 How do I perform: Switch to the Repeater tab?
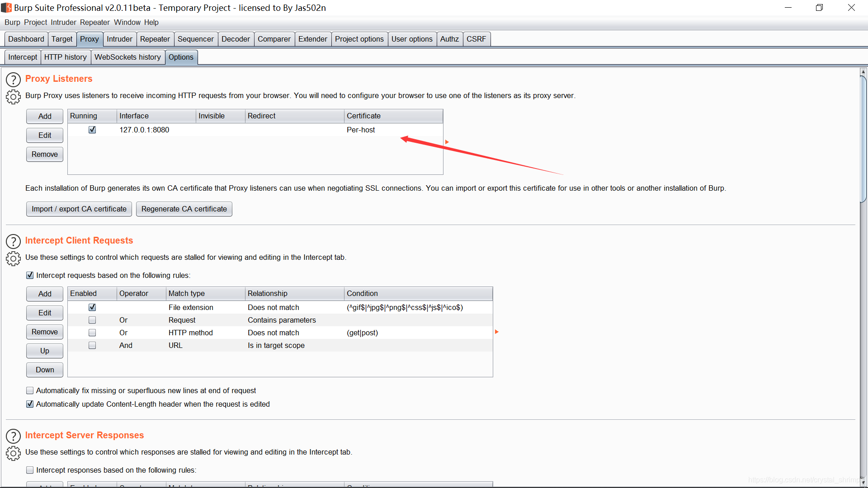(155, 39)
